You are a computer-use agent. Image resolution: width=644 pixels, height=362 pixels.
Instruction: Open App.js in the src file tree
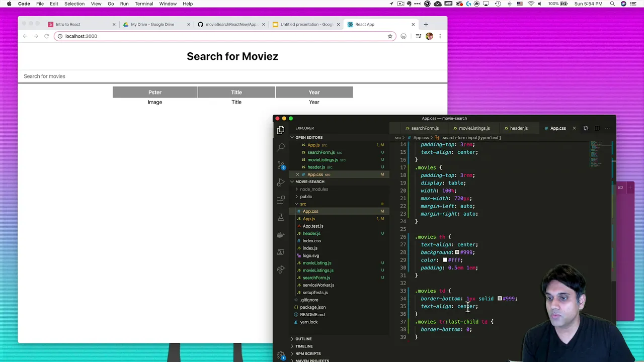pyautogui.click(x=308, y=219)
